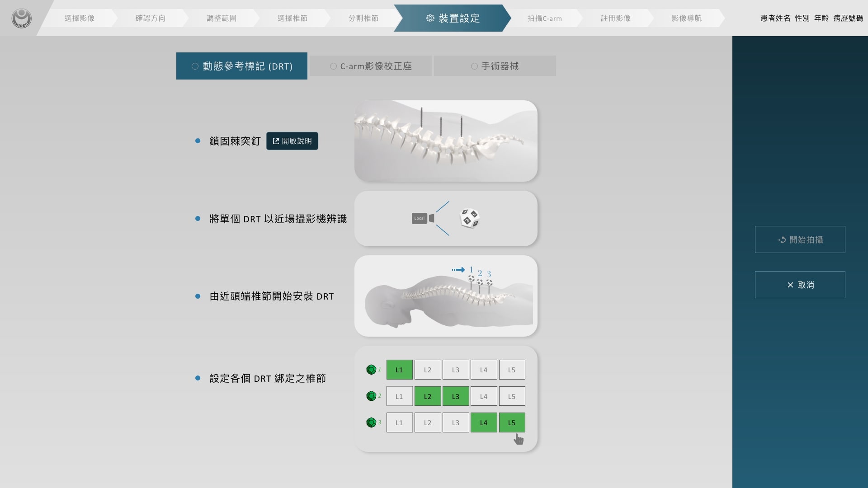Select the C-arm影像校正座 radio option
The height and width of the screenshot is (488, 868).
[371, 66]
